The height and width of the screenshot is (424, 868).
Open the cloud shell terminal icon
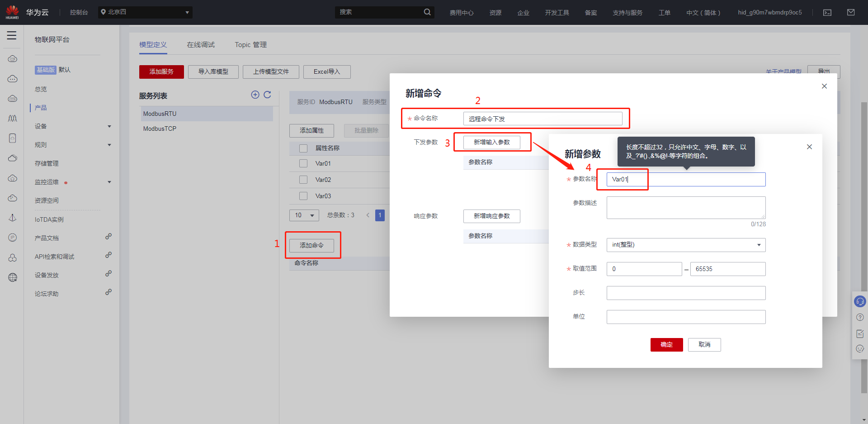coord(827,13)
